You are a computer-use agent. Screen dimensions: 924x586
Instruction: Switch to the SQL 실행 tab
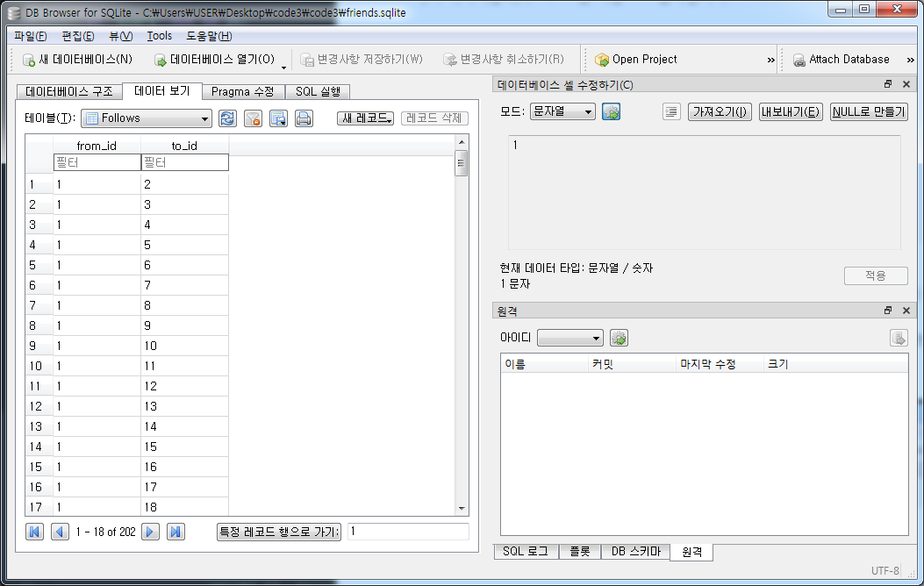319,92
